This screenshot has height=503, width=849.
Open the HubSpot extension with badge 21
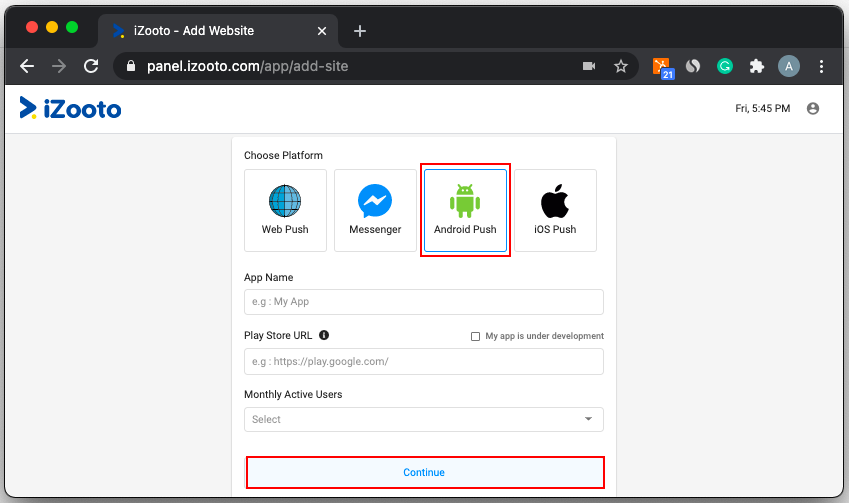pos(662,68)
